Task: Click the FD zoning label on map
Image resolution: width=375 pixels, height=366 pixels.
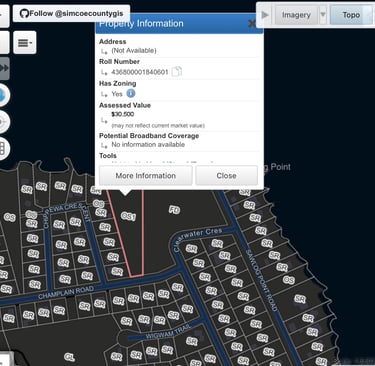Action: tap(175, 209)
